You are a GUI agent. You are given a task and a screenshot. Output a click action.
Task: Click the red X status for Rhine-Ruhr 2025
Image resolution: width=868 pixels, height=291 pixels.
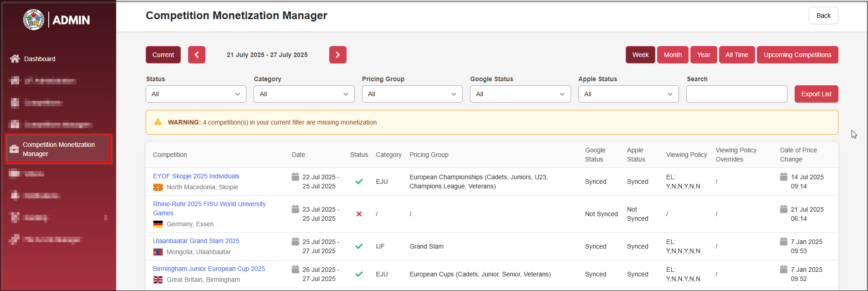tap(359, 214)
